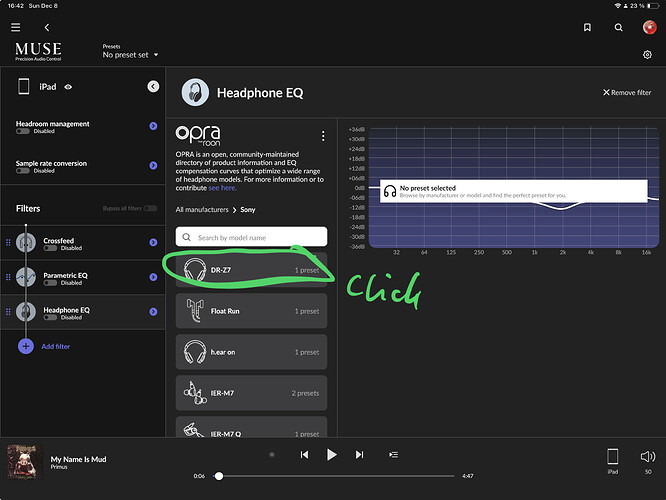This screenshot has width=666, height=500.
Task: Select the Float Run model
Action: click(251, 311)
